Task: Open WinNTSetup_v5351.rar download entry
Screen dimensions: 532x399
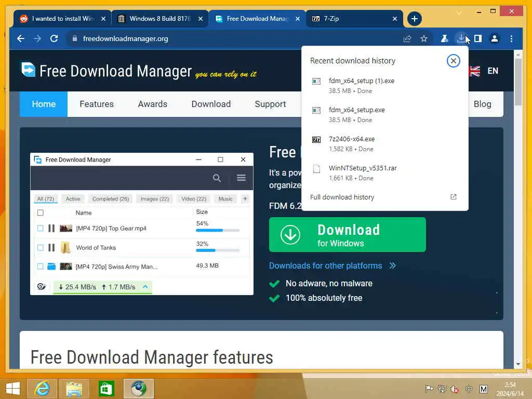Action: click(385, 172)
